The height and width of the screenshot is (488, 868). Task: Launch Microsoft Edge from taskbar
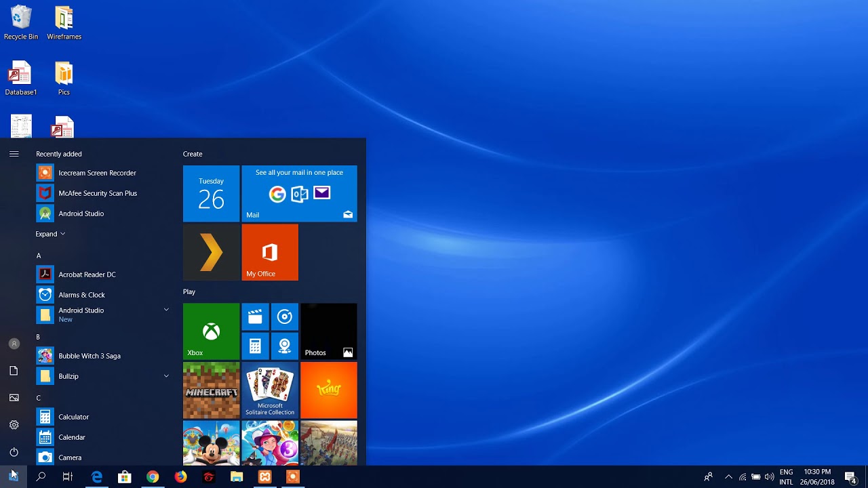96,477
